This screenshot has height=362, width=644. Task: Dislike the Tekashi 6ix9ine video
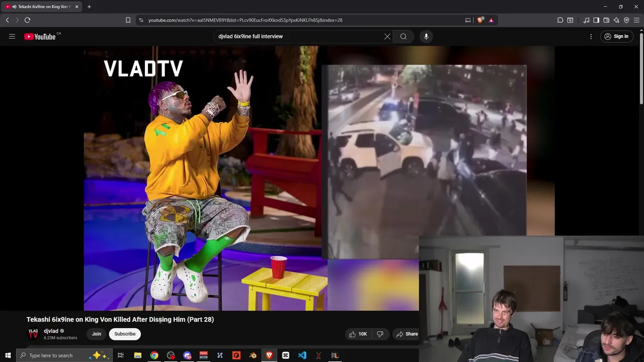point(380,334)
